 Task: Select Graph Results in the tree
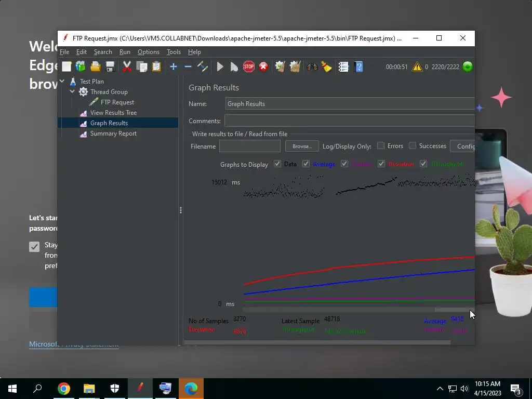[109, 123]
